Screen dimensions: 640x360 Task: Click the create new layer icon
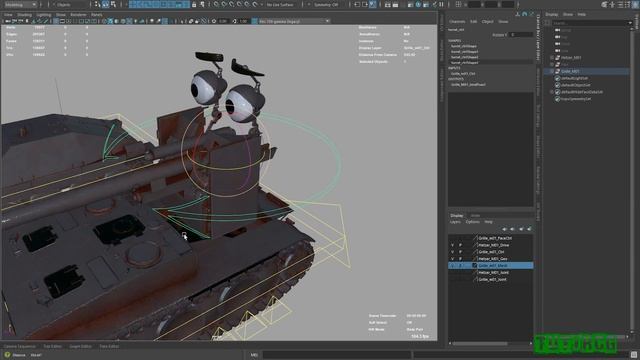pyautogui.click(x=521, y=229)
